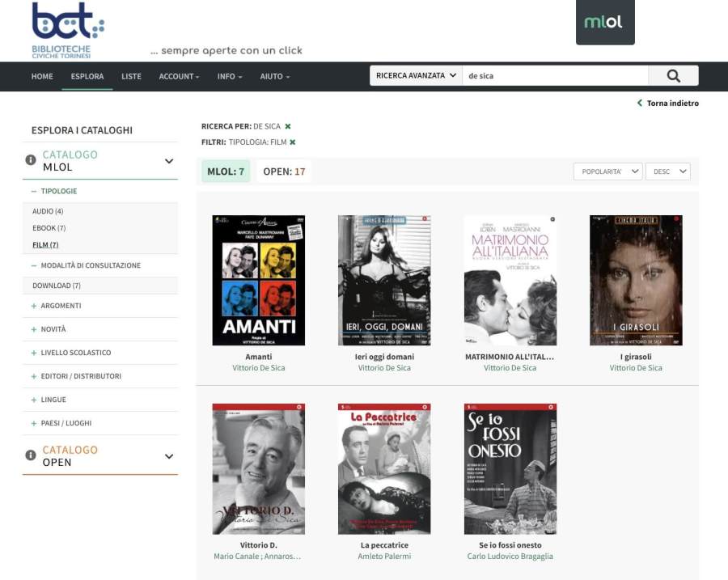Open the Account menu
728x580 pixels.
pos(179,77)
